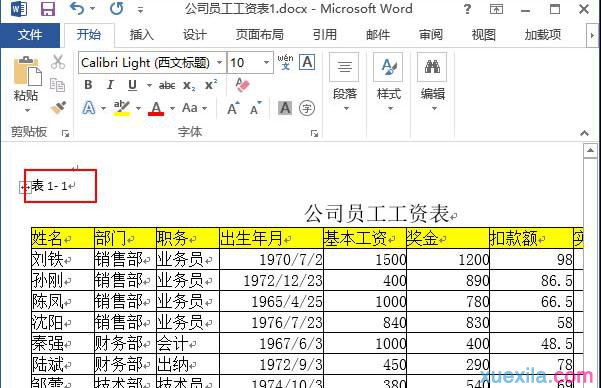
Task: Expand text effects options arrow
Action: (x=103, y=109)
